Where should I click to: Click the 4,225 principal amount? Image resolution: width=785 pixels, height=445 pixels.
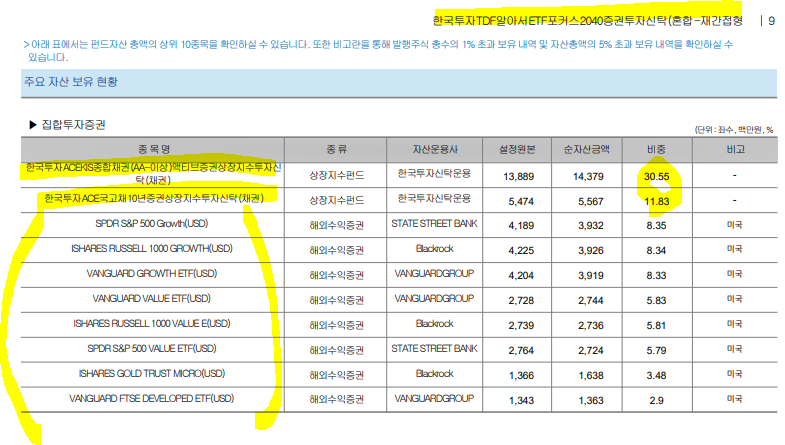(x=521, y=250)
